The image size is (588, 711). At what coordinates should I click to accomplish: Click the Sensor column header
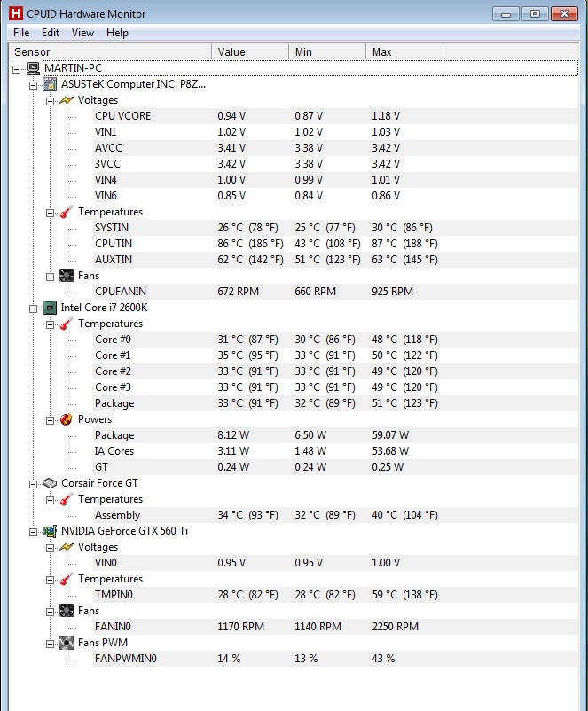[110, 51]
